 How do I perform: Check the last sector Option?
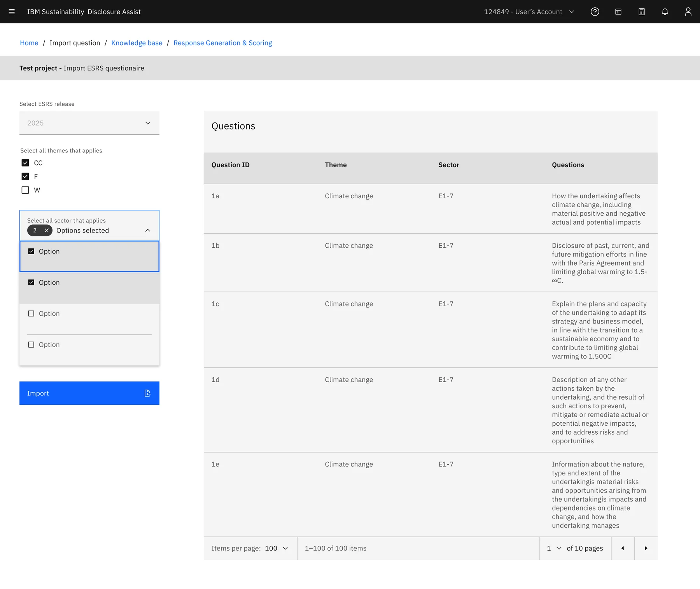pyautogui.click(x=31, y=345)
